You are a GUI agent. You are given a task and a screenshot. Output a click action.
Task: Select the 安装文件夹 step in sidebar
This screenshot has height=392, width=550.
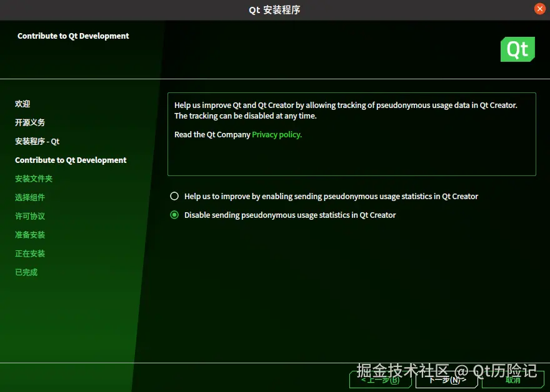click(34, 179)
